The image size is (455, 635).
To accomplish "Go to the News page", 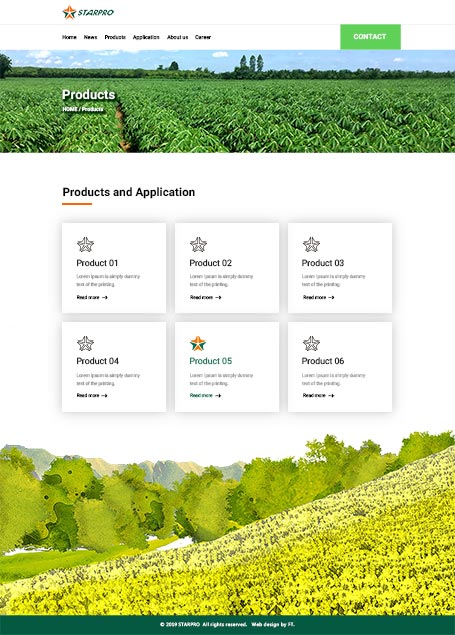I will [x=90, y=37].
